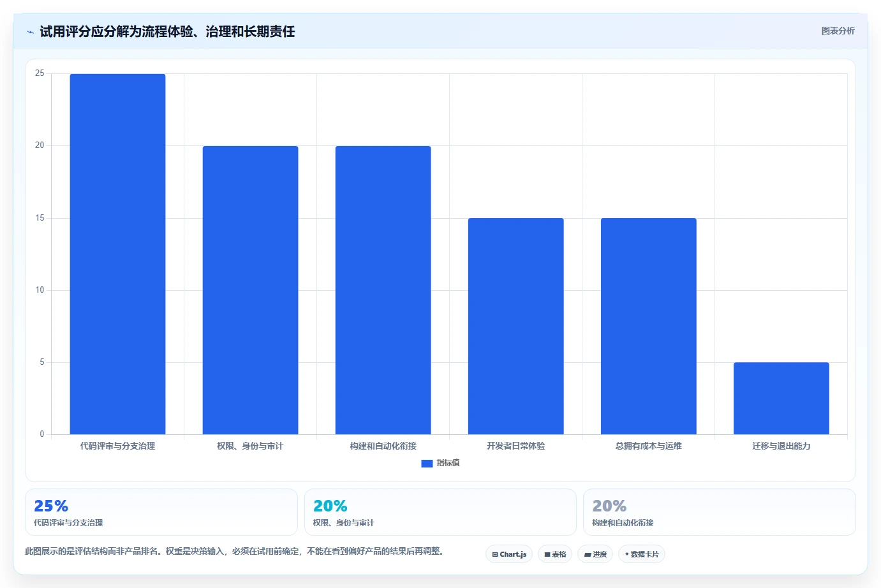
Task: Click y-axis value 5
Action: pyautogui.click(x=42, y=362)
